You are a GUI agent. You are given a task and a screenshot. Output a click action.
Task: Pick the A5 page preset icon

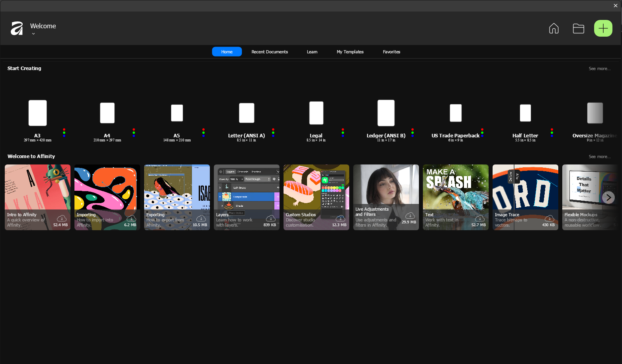coord(177,113)
